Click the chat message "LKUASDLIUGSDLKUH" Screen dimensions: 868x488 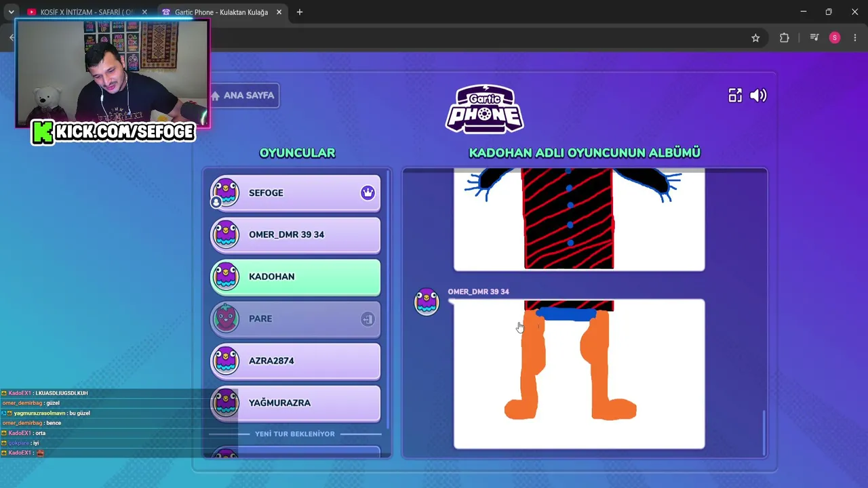click(62, 393)
